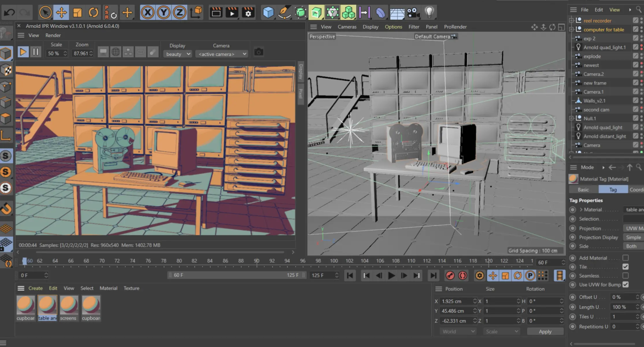Click Record Active Objects button

click(x=450, y=276)
